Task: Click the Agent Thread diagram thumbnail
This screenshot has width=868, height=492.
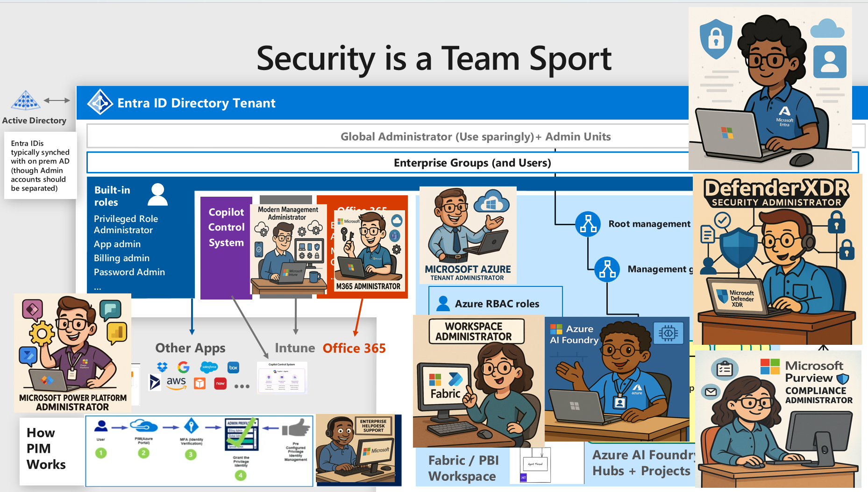Action: click(535, 465)
